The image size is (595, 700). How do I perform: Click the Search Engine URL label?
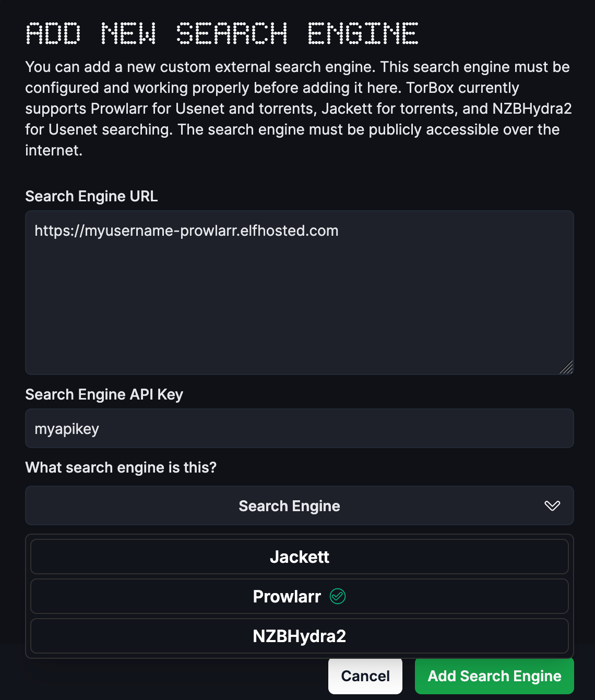coord(91,196)
